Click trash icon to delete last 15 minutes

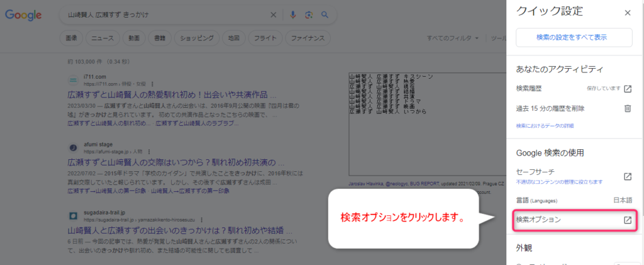627,108
